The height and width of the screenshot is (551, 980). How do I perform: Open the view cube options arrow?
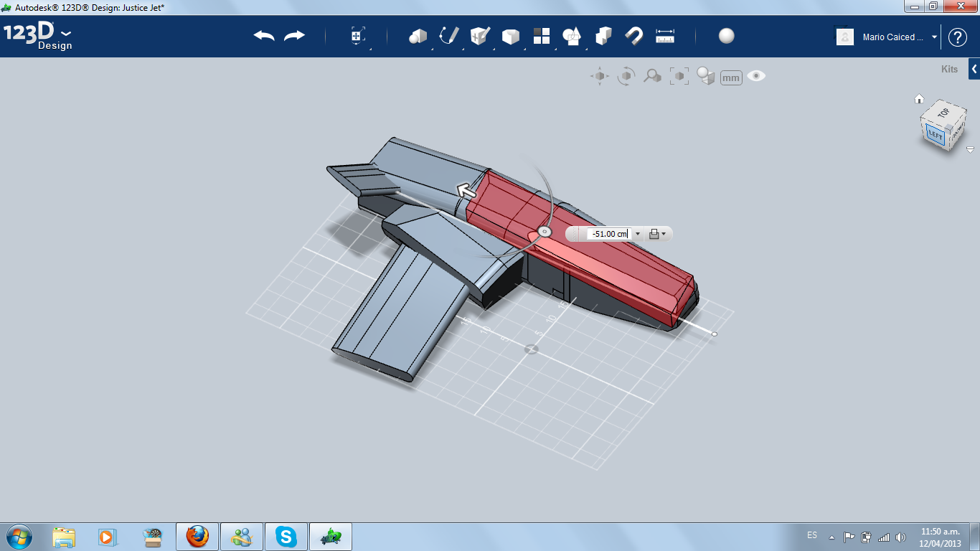click(970, 150)
